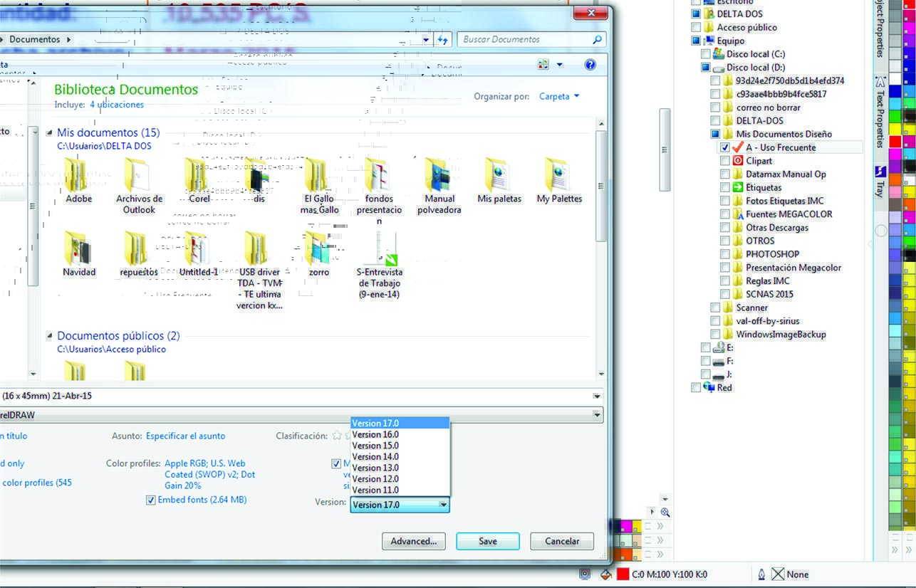
Task: Collapse the Documentos públicos (2) group
Action: click(x=50, y=336)
